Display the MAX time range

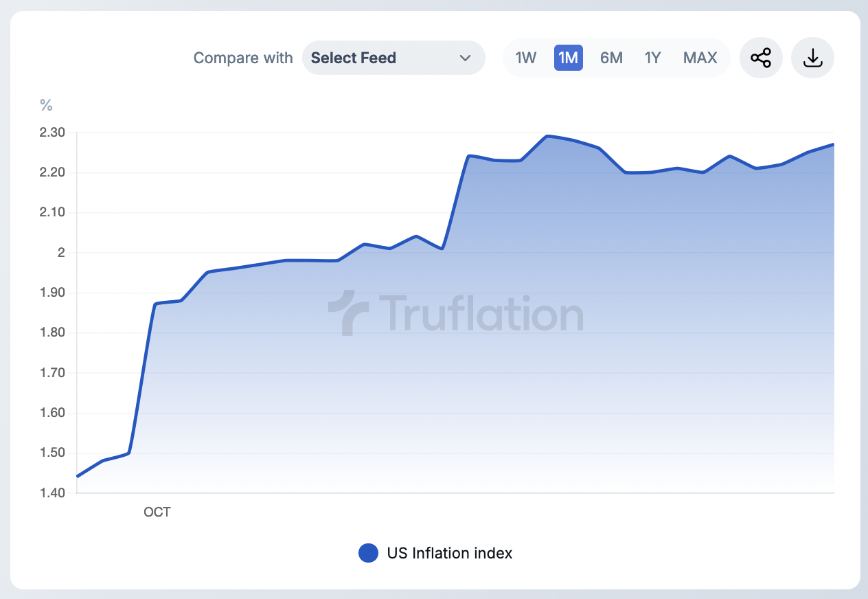(x=700, y=58)
